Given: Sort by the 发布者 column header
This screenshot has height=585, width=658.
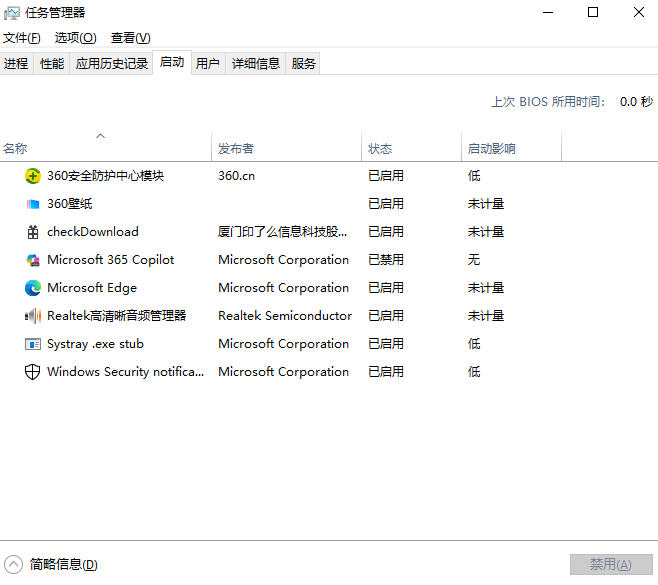Looking at the screenshot, I should pyautogui.click(x=286, y=146).
